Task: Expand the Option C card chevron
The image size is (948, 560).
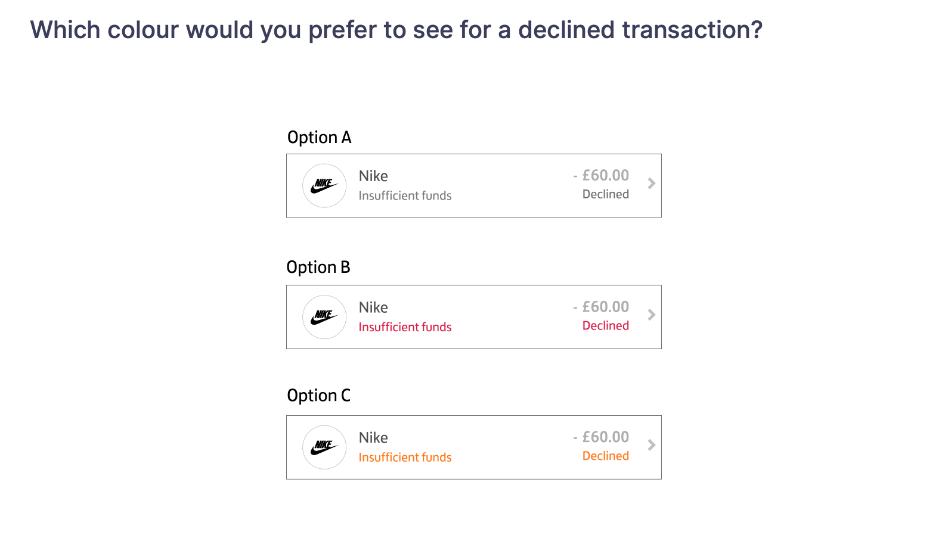Action: [x=651, y=445]
